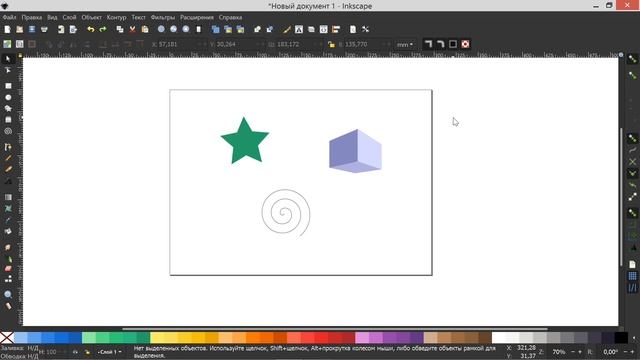640x360 pixels.
Task: Pick the no-color X swatch
Action: tap(7, 338)
